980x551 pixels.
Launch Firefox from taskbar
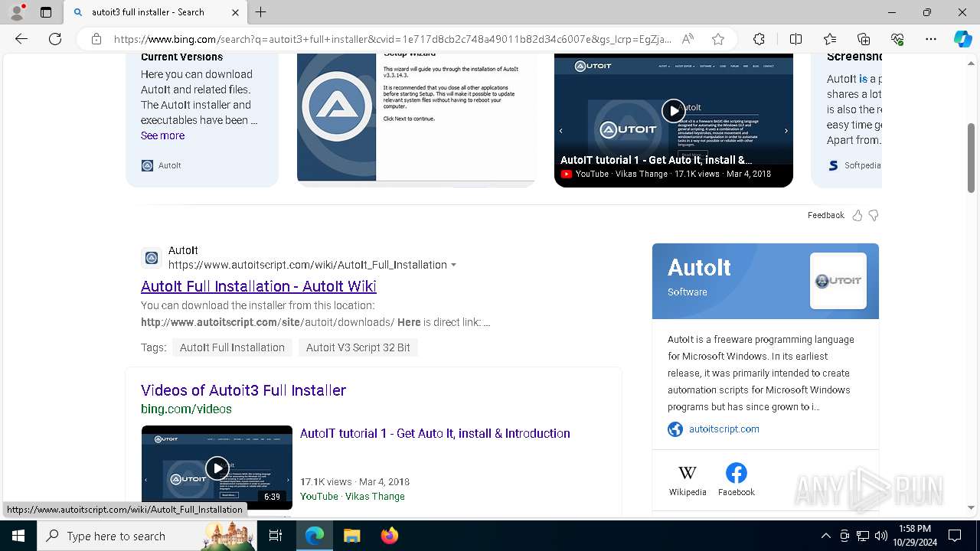(x=389, y=536)
